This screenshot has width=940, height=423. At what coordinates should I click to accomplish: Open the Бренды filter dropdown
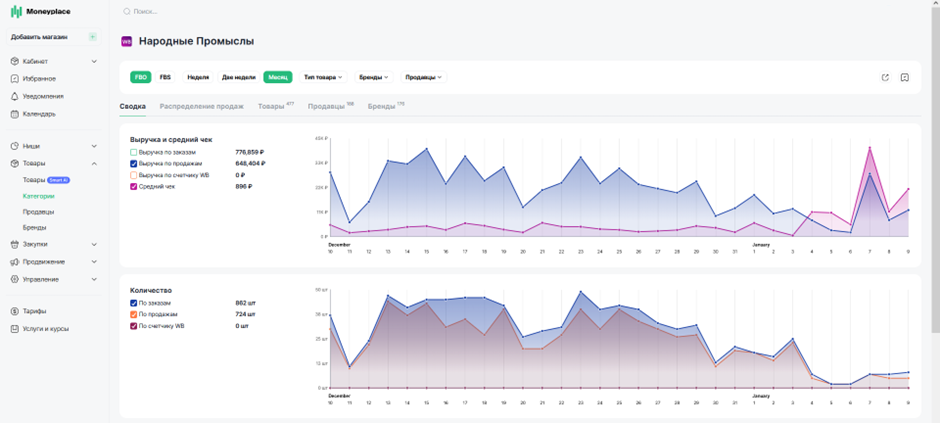pyautogui.click(x=374, y=77)
